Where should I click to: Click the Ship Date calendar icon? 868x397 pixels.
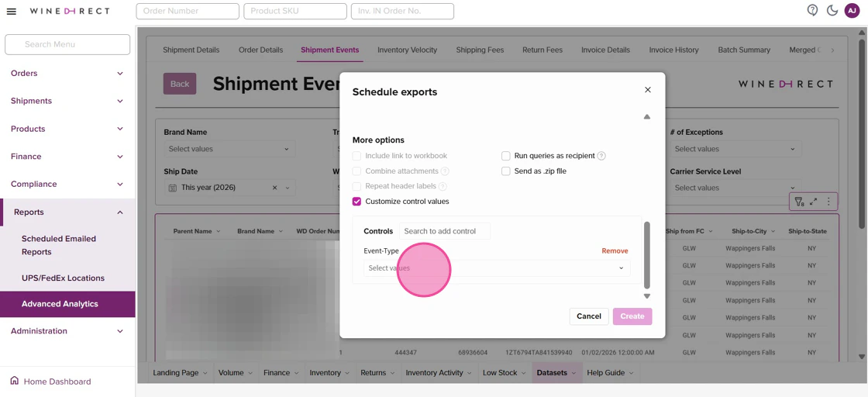click(x=172, y=188)
